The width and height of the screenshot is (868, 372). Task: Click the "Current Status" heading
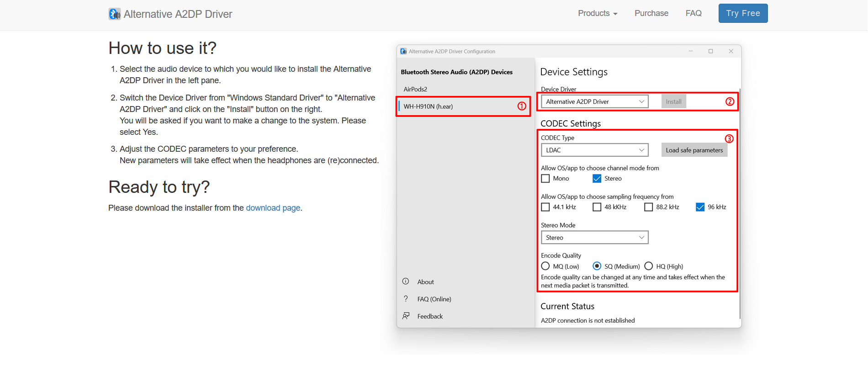coord(567,306)
